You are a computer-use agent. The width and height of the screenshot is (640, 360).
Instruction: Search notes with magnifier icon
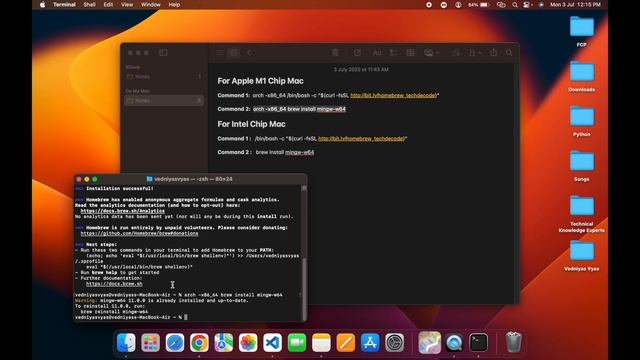(509, 53)
